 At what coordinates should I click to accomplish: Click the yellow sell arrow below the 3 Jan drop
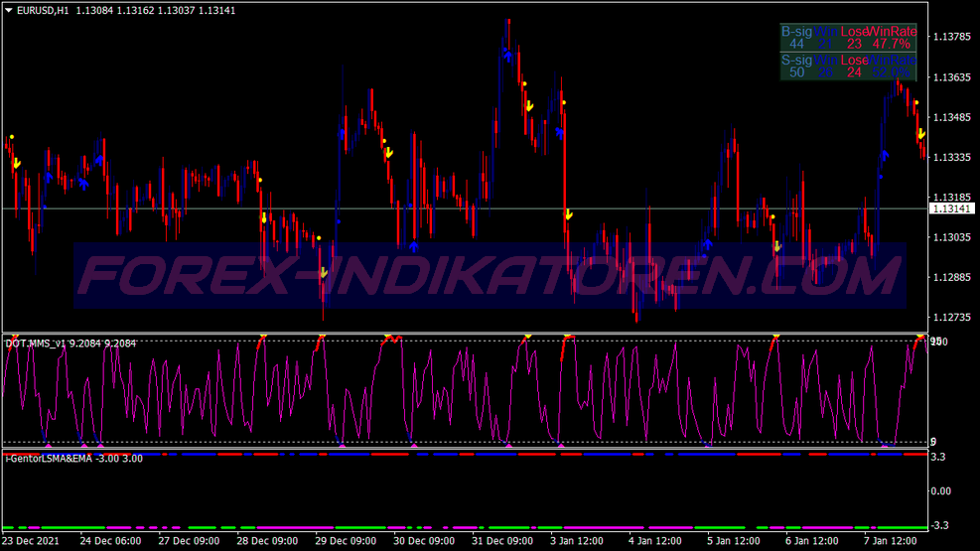(569, 214)
